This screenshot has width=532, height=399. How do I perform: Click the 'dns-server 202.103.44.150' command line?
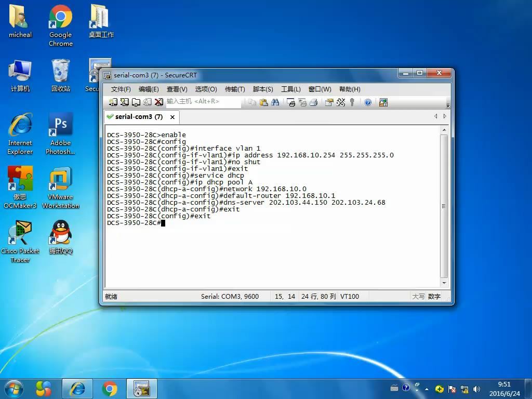[246, 203]
